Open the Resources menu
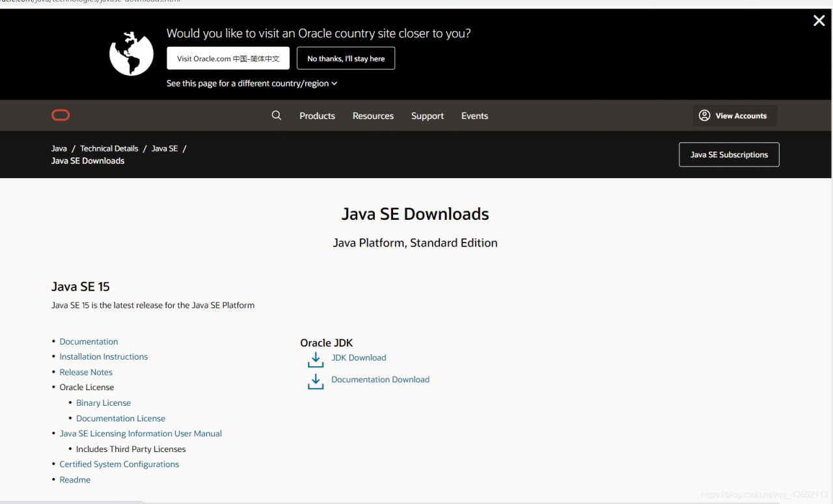This screenshot has height=504, width=833. tap(373, 116)
